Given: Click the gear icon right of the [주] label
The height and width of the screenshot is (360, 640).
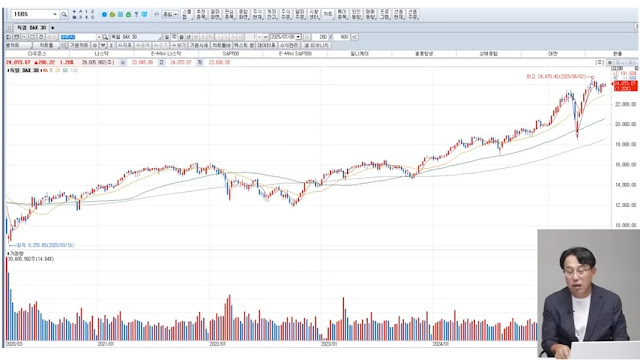Looking at the screenshot, I should click(x=610, y=62).
